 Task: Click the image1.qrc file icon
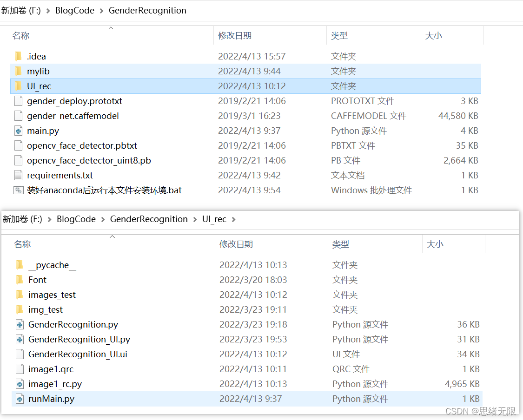point(20,369)
